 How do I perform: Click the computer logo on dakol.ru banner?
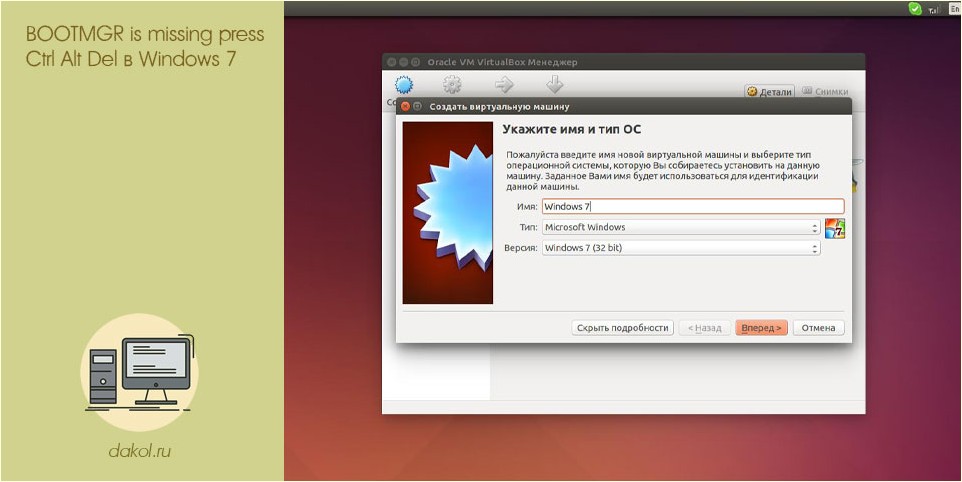pos(140,372)
